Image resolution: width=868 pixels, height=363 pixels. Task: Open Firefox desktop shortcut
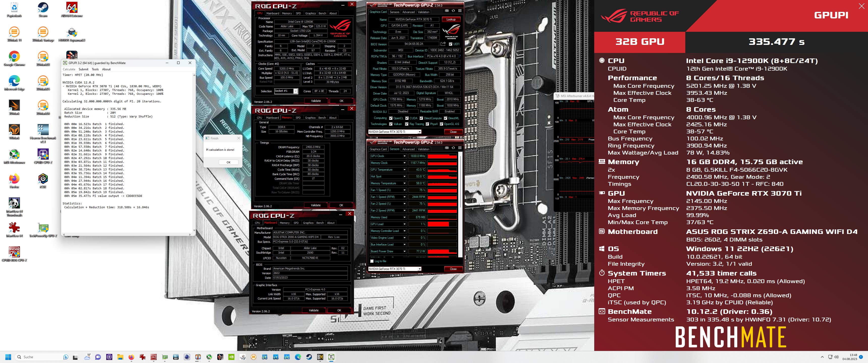coord(14,181)
